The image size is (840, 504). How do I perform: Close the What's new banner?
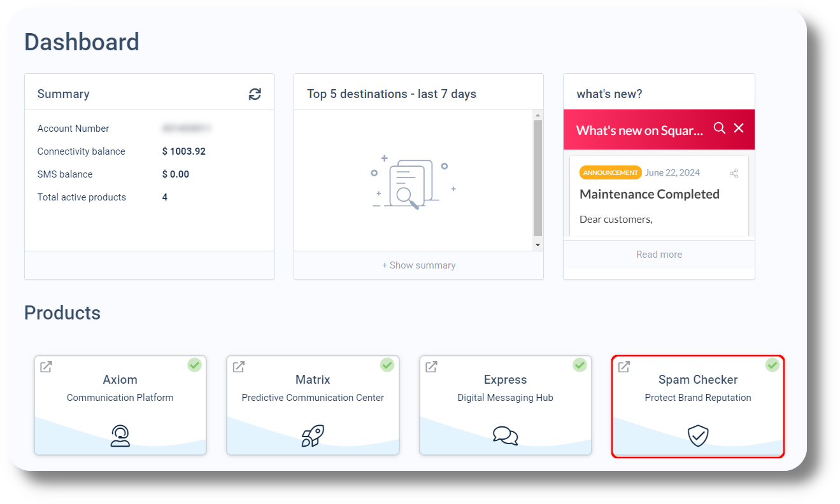739,128
